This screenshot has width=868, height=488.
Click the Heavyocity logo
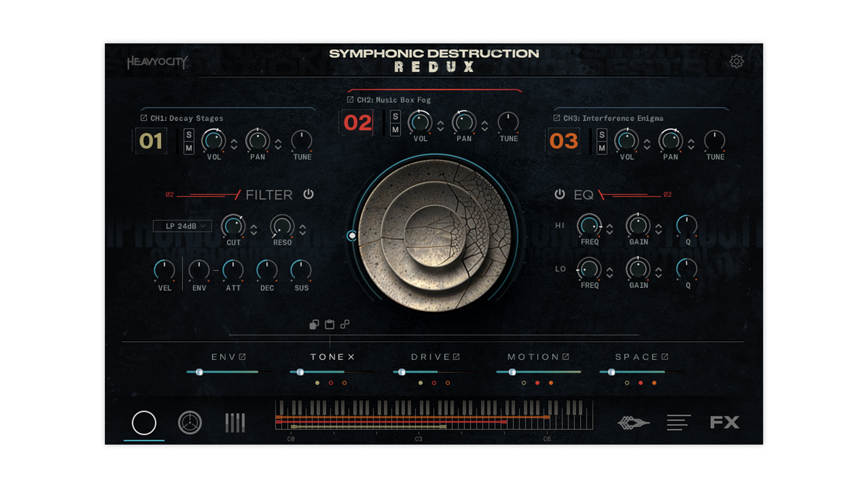(x=157, y=62)
